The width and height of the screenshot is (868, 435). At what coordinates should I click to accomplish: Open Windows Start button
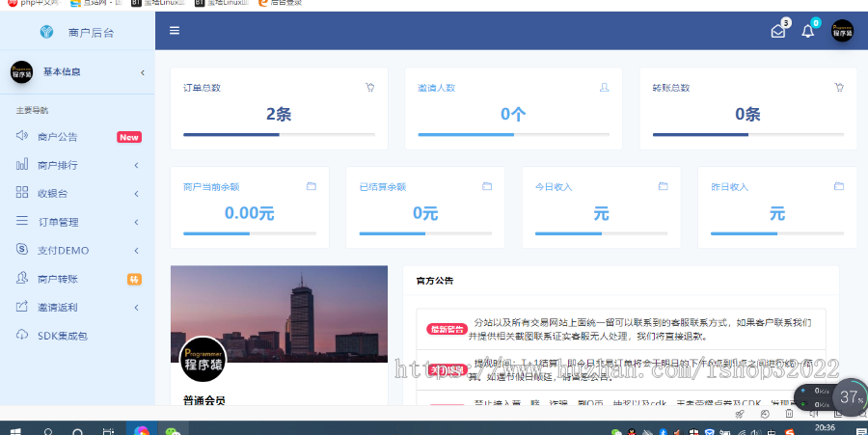point(14,431)
